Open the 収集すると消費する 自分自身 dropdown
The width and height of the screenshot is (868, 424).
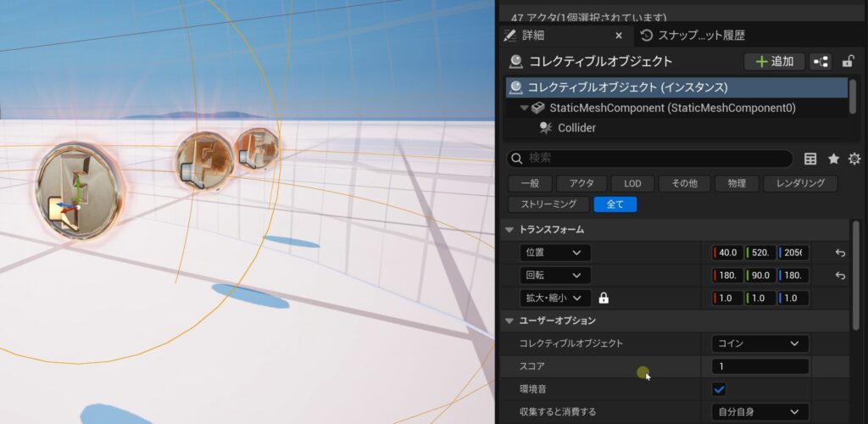click(759, 412)
